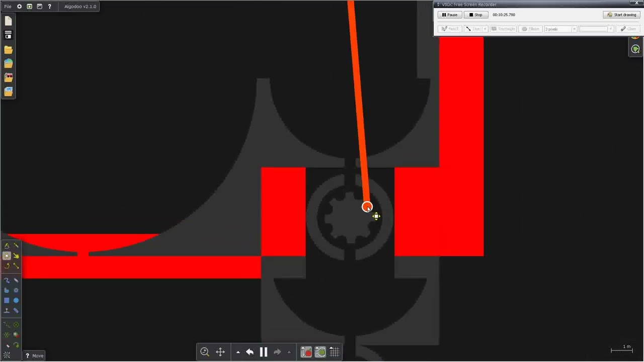
Task: Click the Pan view arrows tool
Action: coord(220,352)
